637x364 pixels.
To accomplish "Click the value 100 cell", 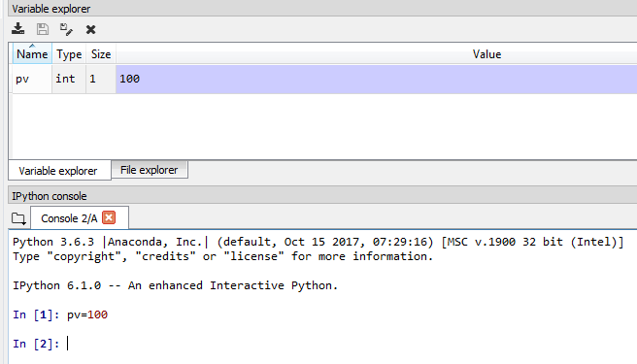I will pyautogui.click(x=376, y=79).
